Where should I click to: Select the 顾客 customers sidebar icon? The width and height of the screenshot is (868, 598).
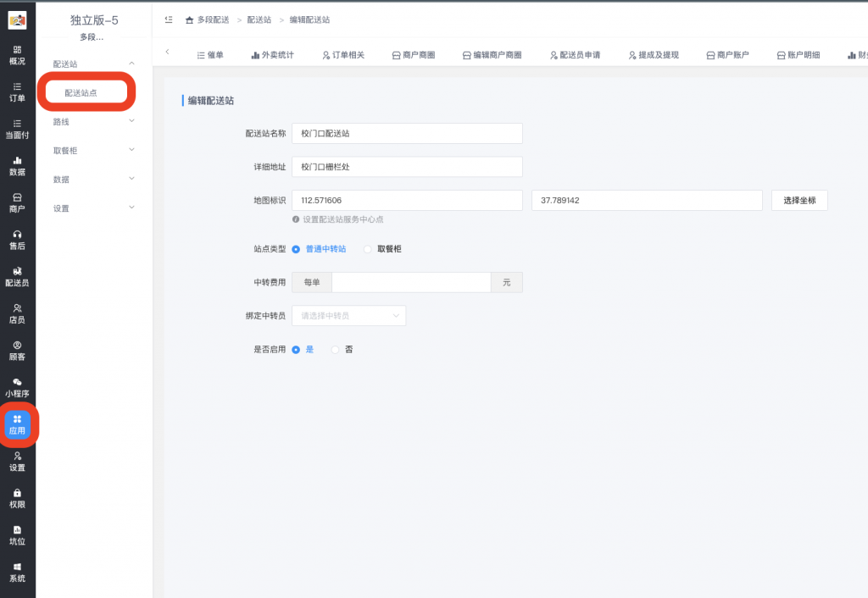pos(17,352)
